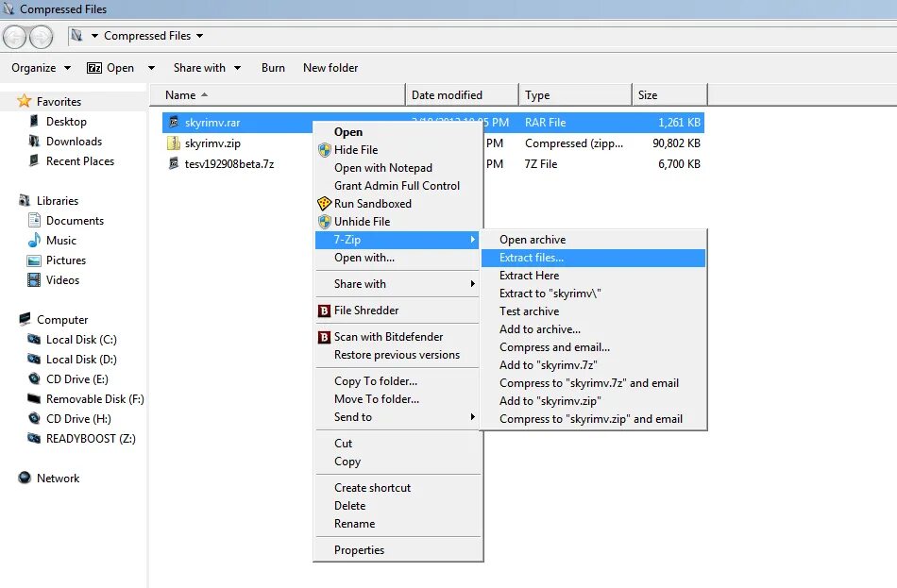
Task: Click the Removable Disk (F:) icon
Action: pyautogui.click(x=34, y=398)
